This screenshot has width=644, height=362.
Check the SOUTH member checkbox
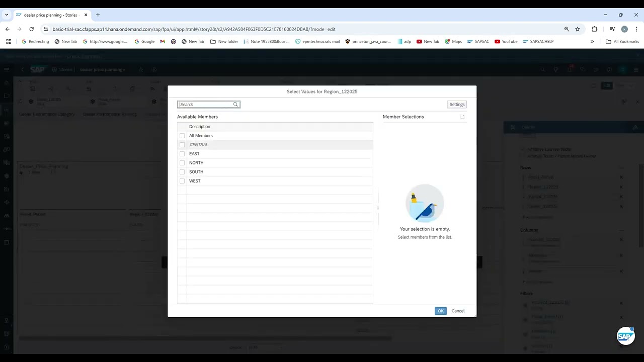pos(182,172)
